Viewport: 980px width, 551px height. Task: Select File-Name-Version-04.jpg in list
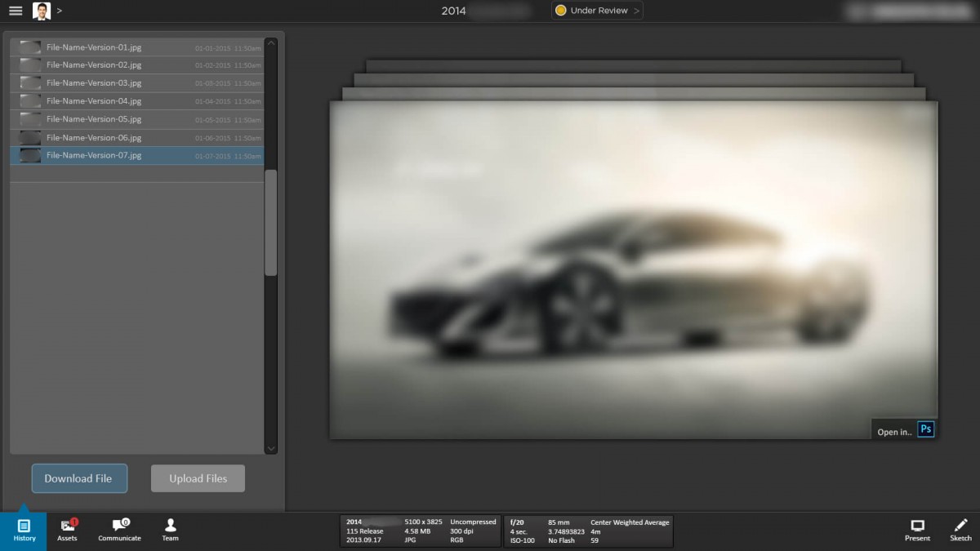coord(94,101)
